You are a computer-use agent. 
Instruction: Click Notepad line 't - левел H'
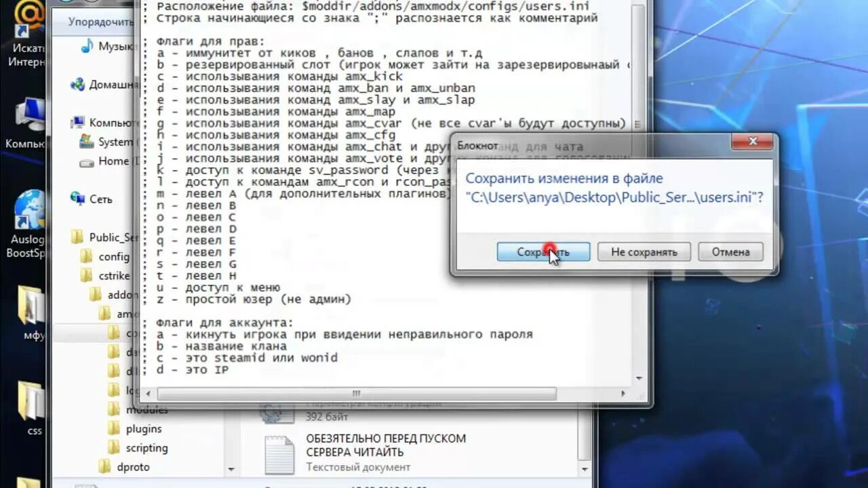tap(189, 276)
